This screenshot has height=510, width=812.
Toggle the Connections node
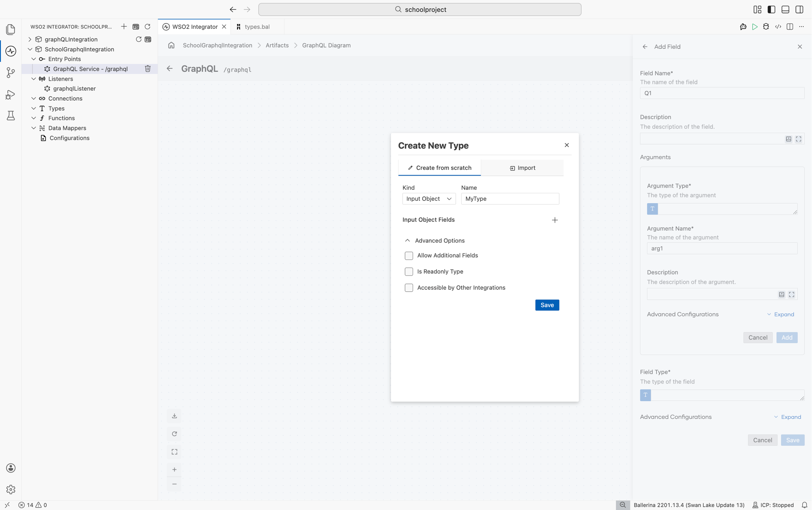pyautogui.click(x=34, y=98)
